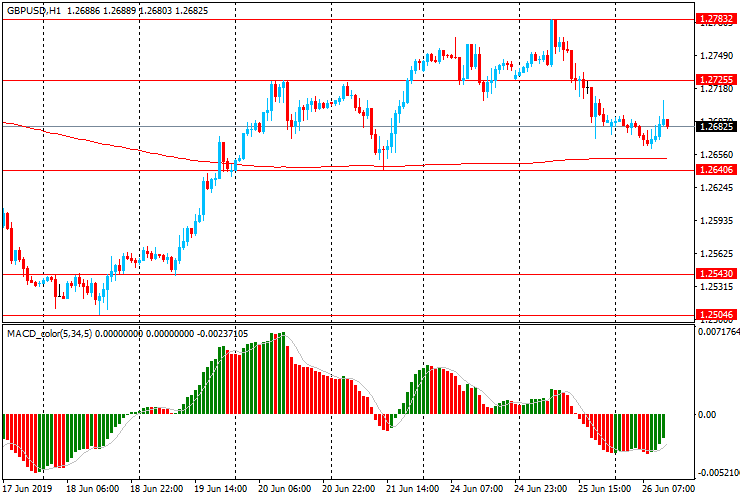Click the 1.26245 price scale value
This screenshot has height=500, width=740.
pos(716,187)
